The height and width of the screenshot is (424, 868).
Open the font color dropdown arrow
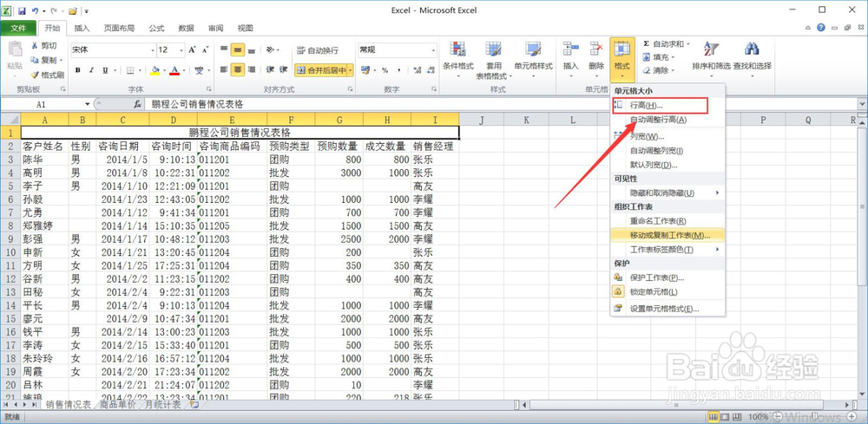tap(184, 70)
